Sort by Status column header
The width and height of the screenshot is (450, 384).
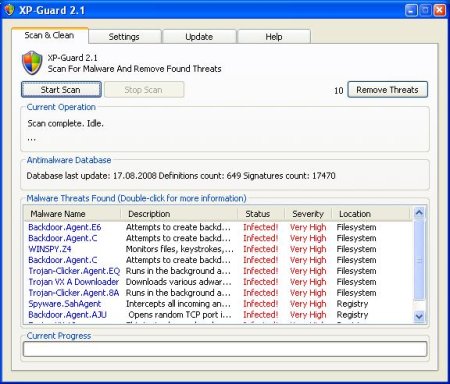coord(261,214)
